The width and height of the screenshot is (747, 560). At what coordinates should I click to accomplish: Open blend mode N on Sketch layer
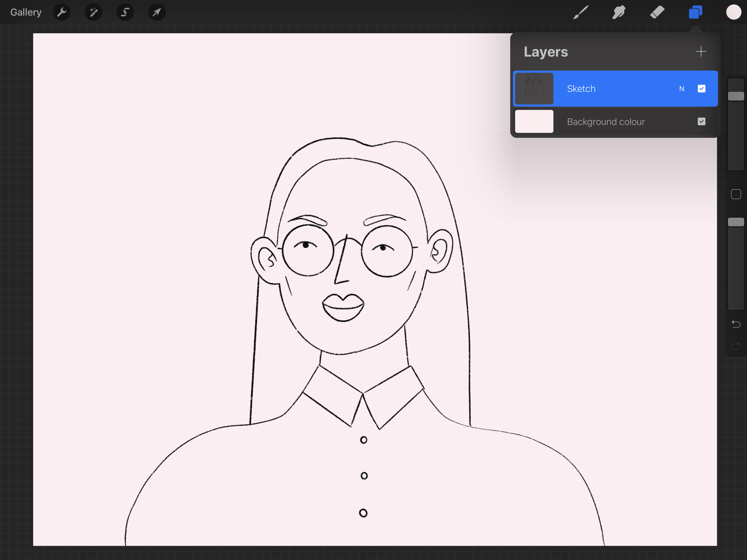[682, 89]
